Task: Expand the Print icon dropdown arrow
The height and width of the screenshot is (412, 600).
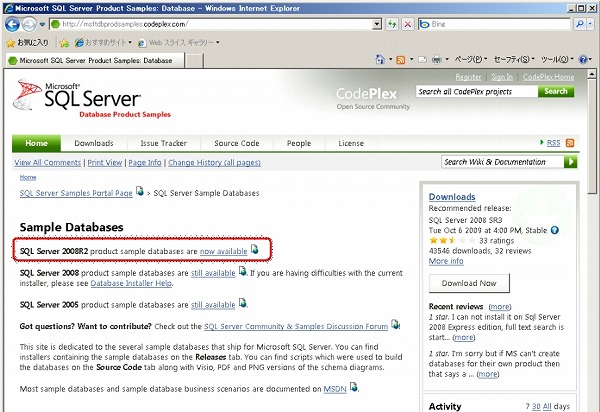Action: click(447, 59)
